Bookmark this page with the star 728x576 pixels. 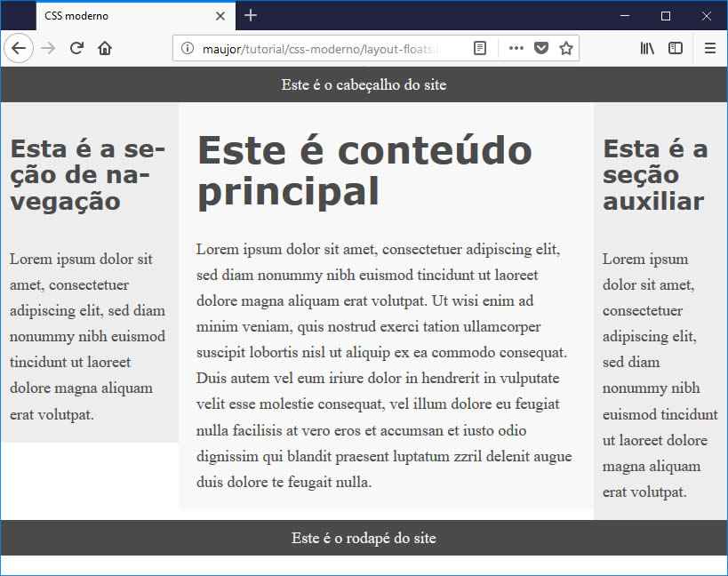(x=565, y=48)
